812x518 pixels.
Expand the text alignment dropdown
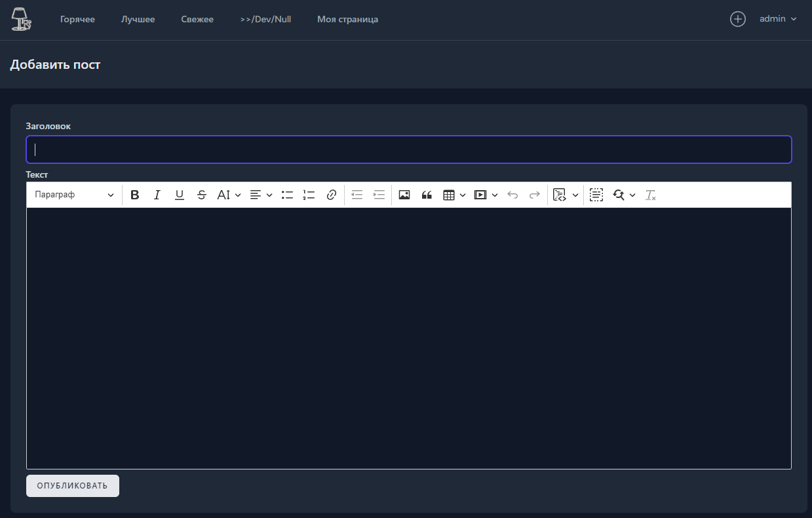[261, 195]
